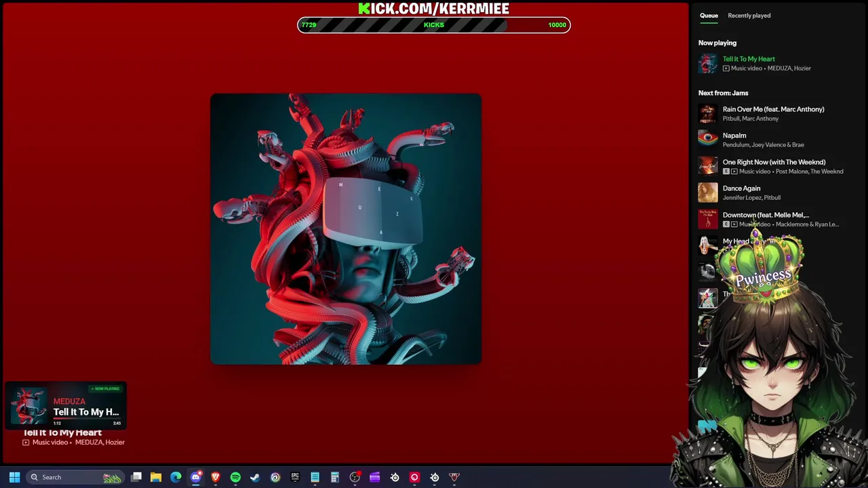
Task: Click the My Head album thumbnail in queue
Action: pyautogui.click(x=708, y=245)
